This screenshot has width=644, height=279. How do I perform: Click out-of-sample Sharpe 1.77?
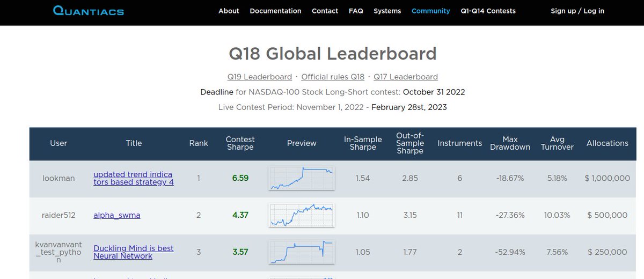[x=410, y=252]
